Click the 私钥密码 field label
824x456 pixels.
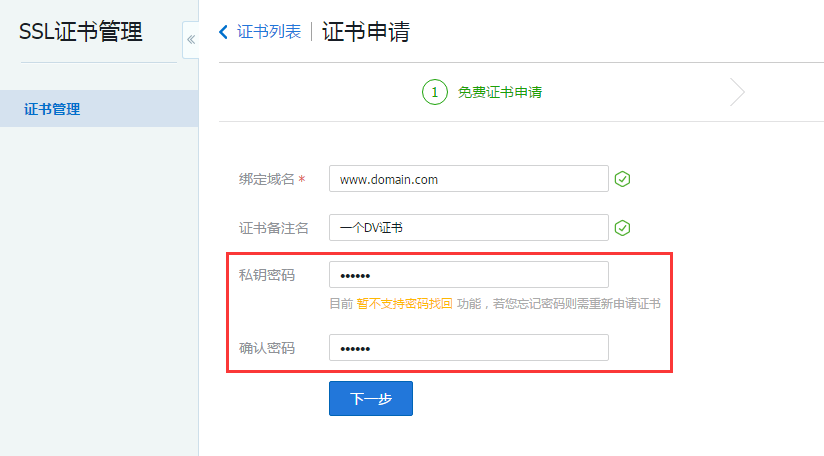[267, 275]
